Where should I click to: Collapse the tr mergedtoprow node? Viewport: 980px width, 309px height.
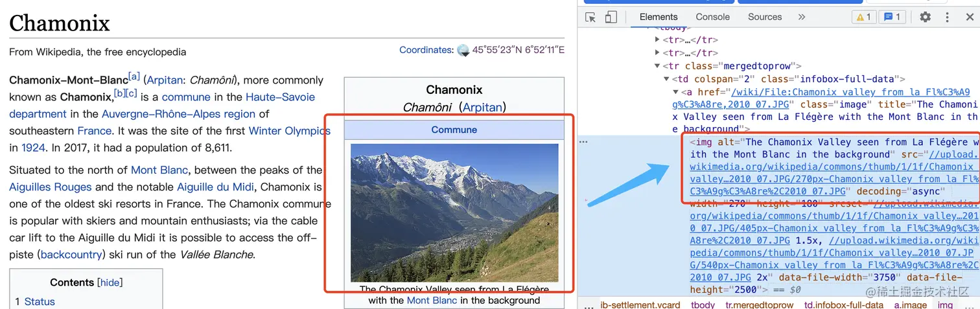(658, 66)
